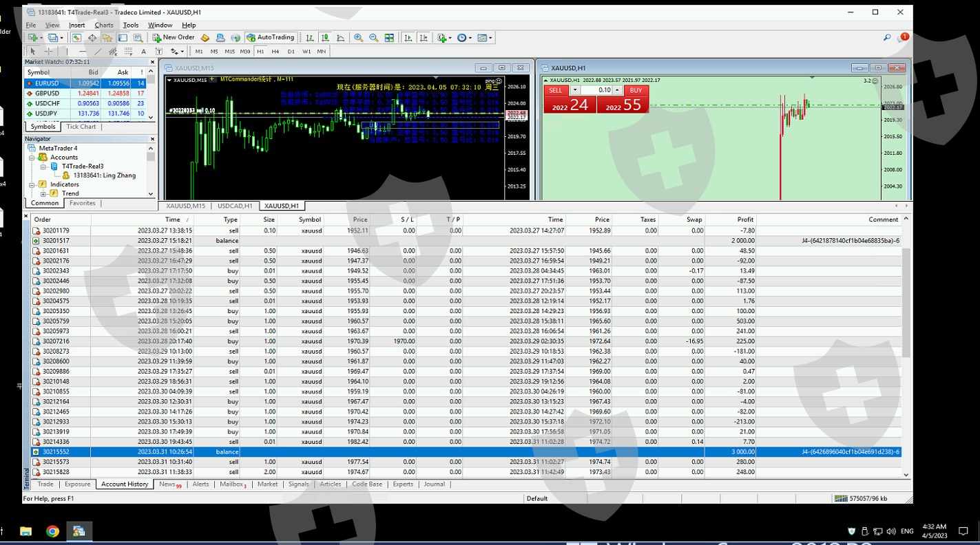
Task: Click the Account History vertical scrollbar
Action: click(906, 303)
